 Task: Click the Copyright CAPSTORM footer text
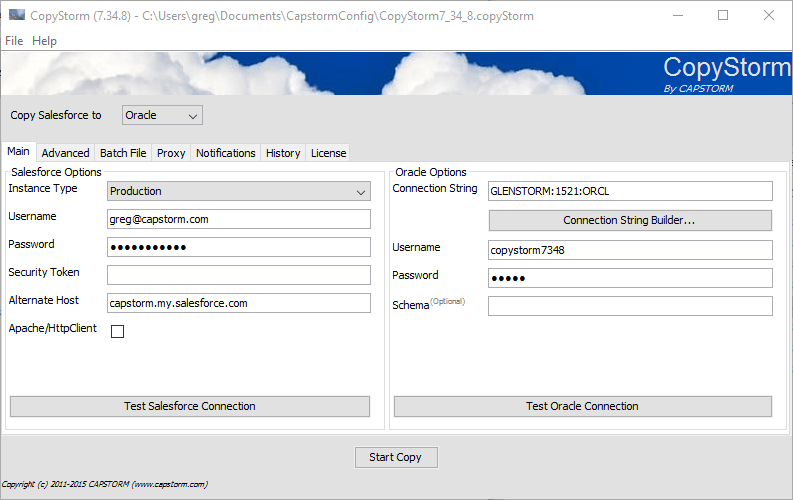tap(105, 484)
